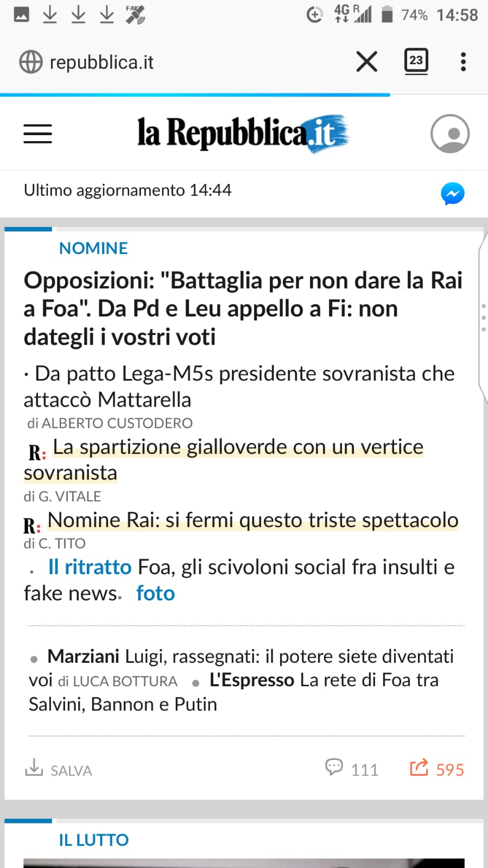Tap the share icon showing 595

click(x=419, y=768)
